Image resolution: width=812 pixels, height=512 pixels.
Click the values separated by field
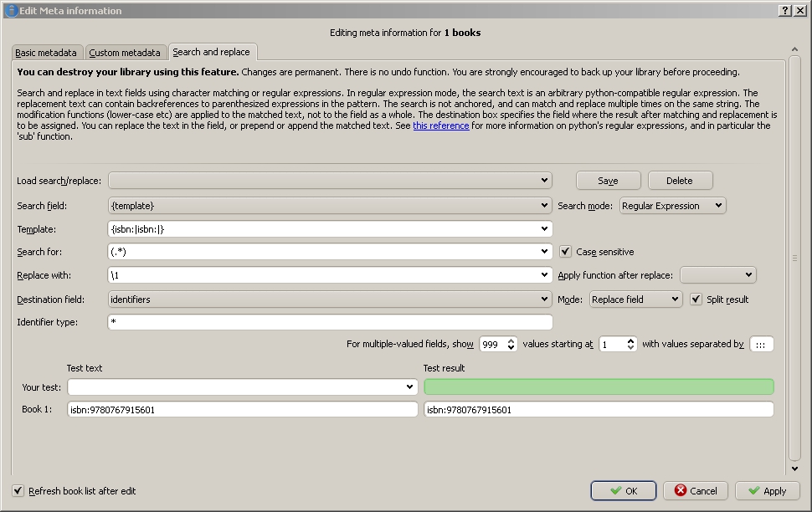[x=761, y=345]
